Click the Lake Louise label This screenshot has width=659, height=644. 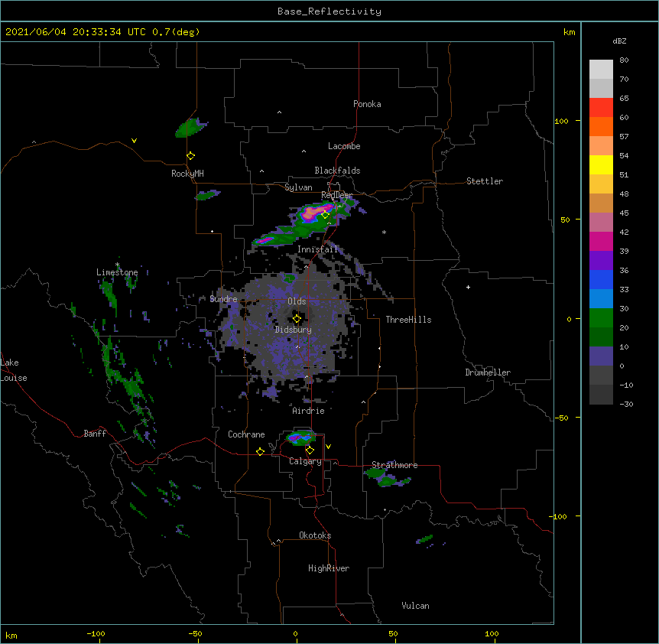[x=14, y=370]
